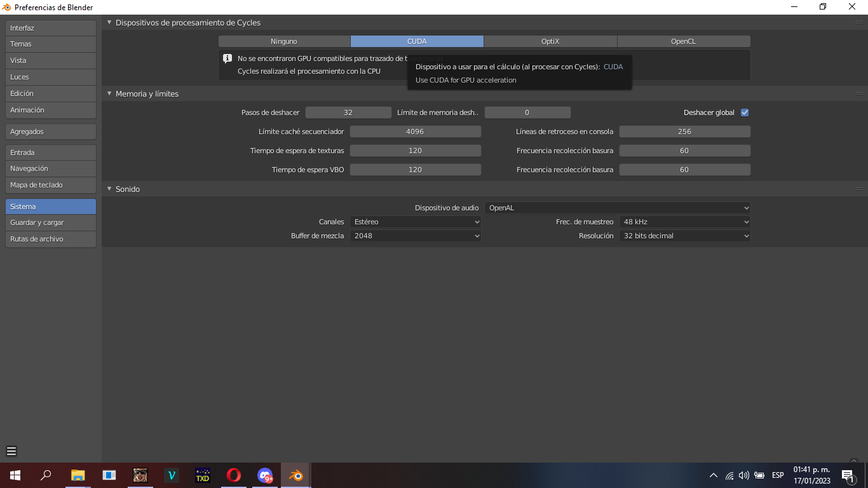Viewport: 868px width, 488px height.
Task: Open the clock and calendar flyout
Action: click(811, 475)
